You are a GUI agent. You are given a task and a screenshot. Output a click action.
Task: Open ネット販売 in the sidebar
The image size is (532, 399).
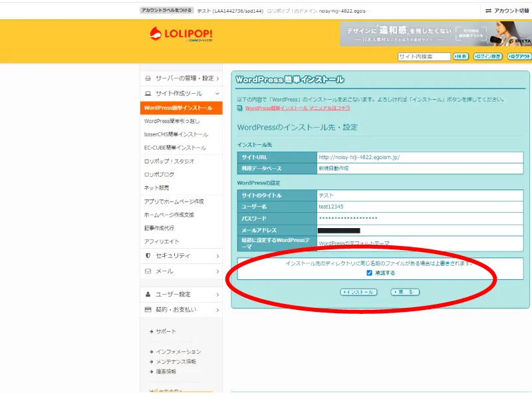pos(156,188)
